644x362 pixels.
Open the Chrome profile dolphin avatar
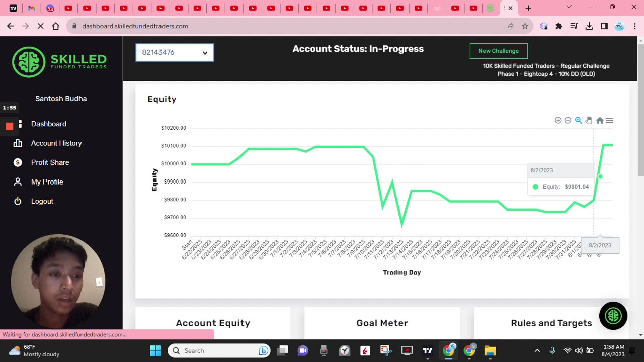tap(619, 26)
